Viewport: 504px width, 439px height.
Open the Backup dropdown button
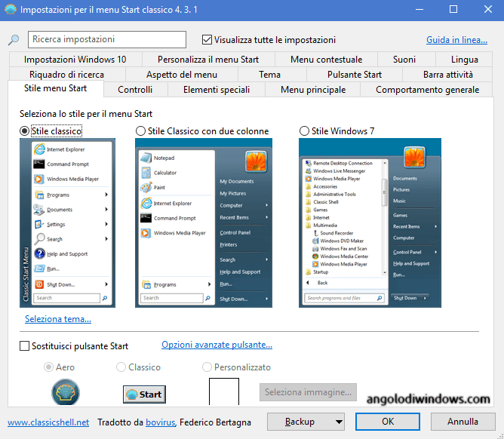pos(306,422)
